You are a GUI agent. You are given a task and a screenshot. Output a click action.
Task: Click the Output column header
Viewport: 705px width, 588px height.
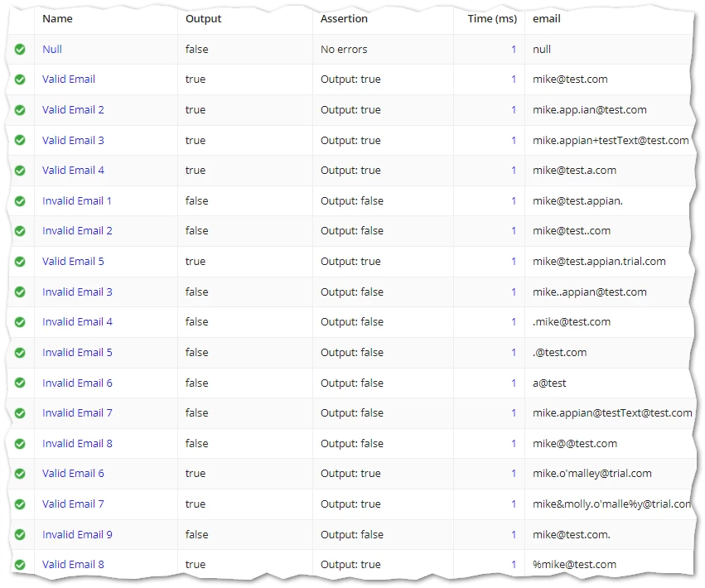(203, 19)
